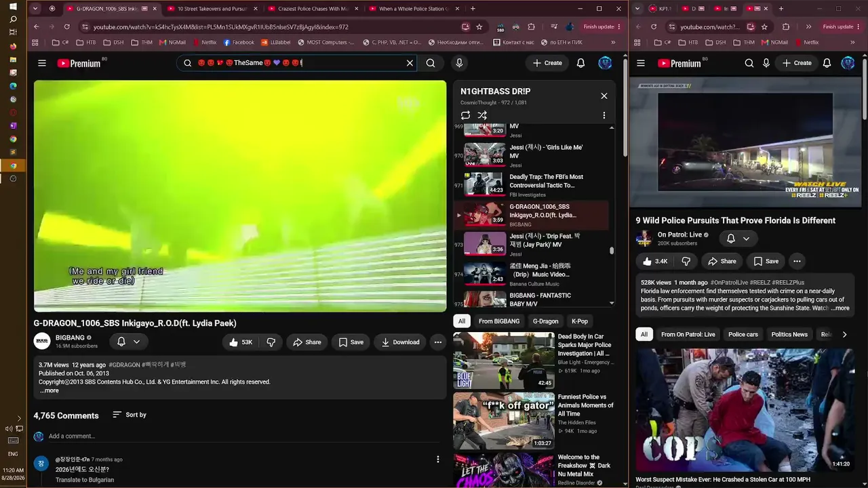
Task: Click Create button in right window
Action: click(797, 63)
